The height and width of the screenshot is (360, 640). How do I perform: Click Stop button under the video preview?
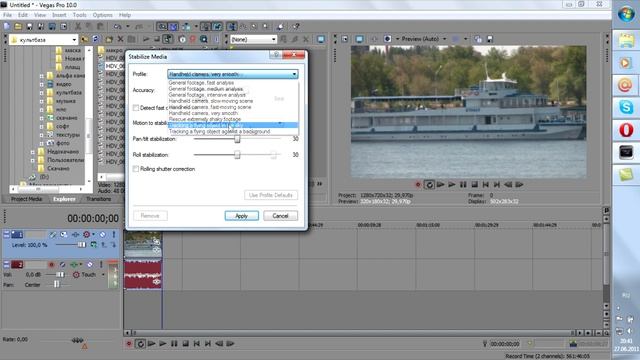[474, 184]
